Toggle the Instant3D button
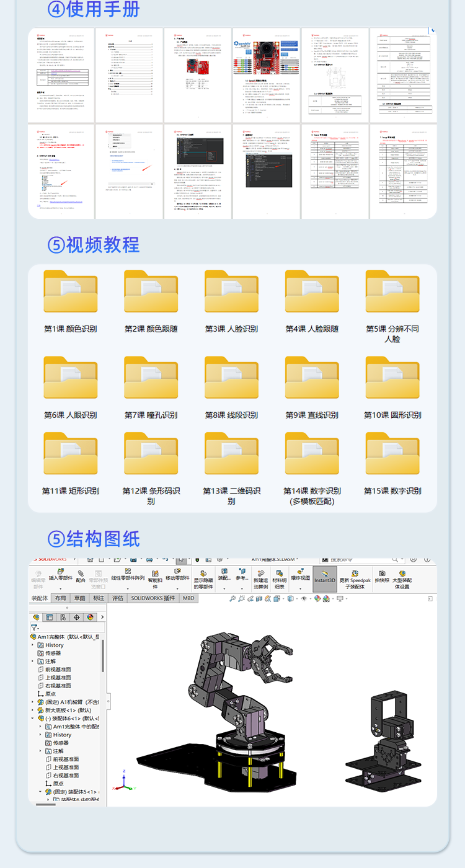 pyautogui.click(x=324, y=577)
